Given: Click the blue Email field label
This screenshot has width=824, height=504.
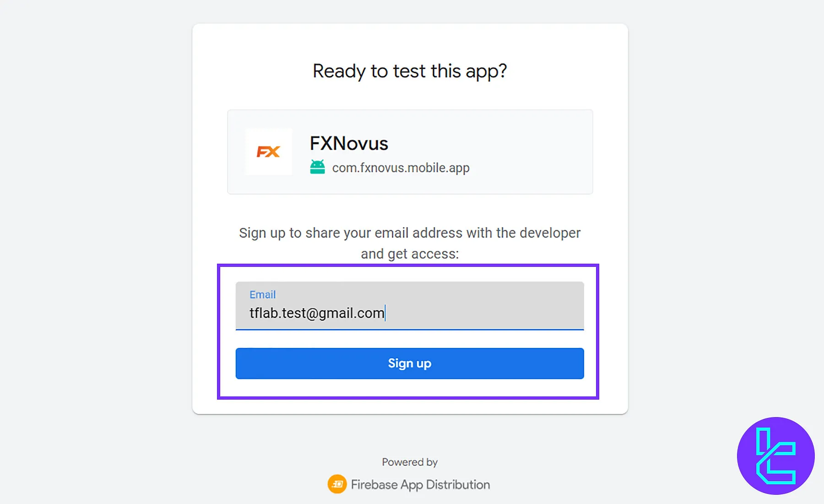Looking at the screenshot, I should tap(263, 294).
